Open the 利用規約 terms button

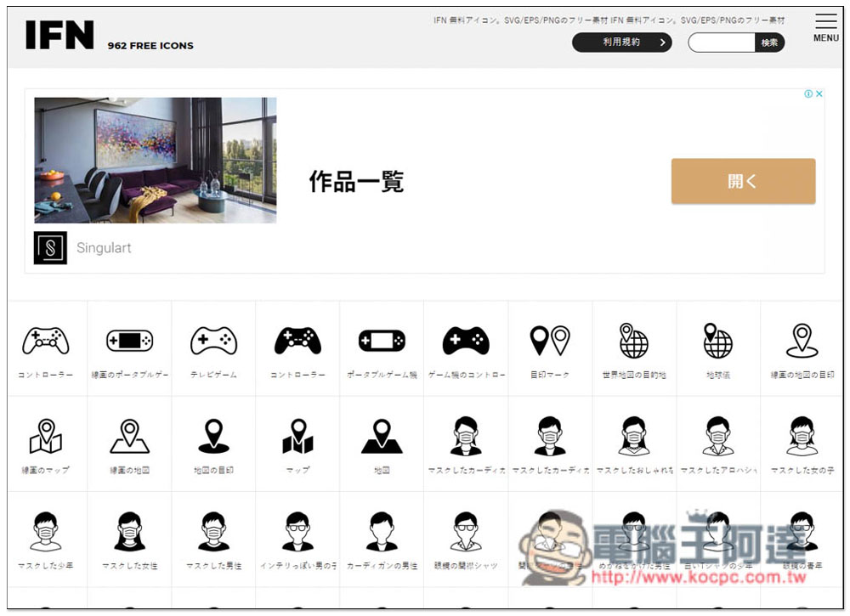click(621, 42)
